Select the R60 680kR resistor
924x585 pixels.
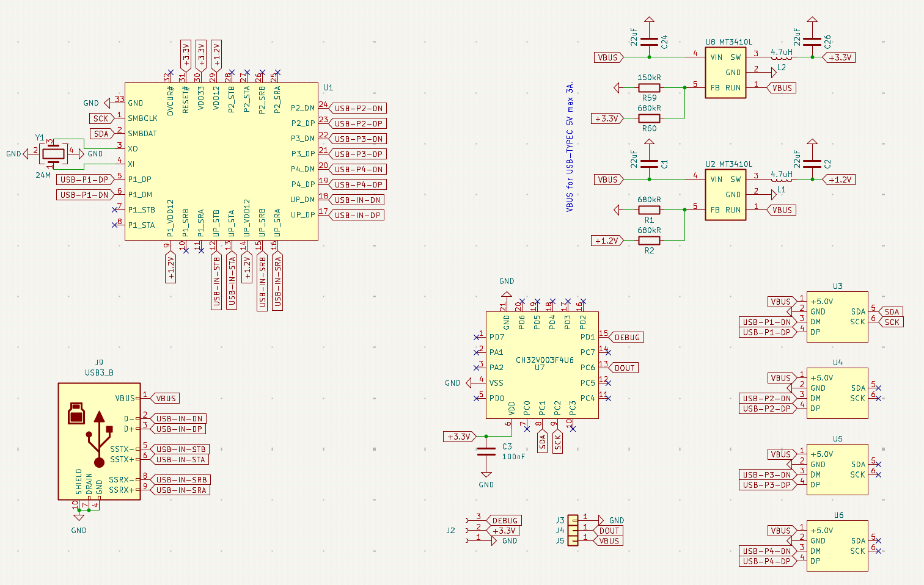pos(649,118)
